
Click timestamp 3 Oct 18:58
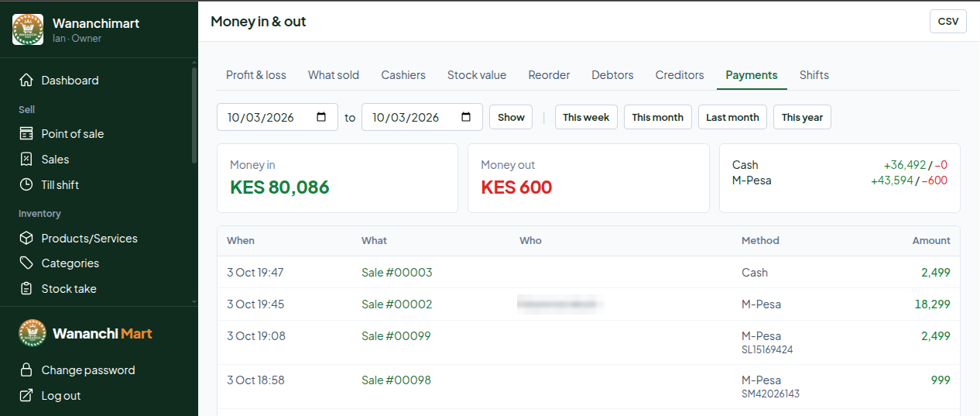click(x=255, y=380)
